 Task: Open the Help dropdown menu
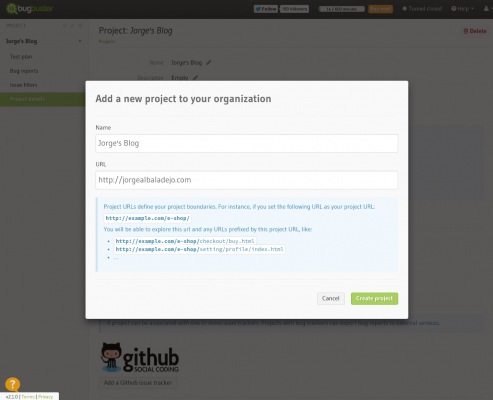[462, 9]
